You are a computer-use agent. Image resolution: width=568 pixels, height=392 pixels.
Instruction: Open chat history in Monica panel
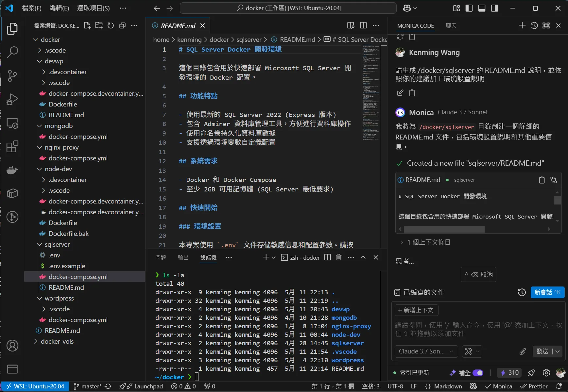click(x=534, y=25)
